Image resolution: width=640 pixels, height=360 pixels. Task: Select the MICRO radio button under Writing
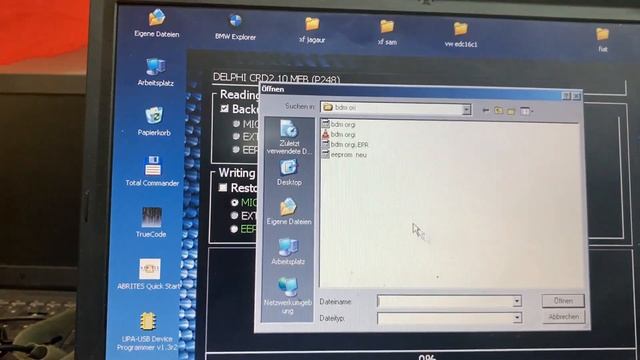234,202
